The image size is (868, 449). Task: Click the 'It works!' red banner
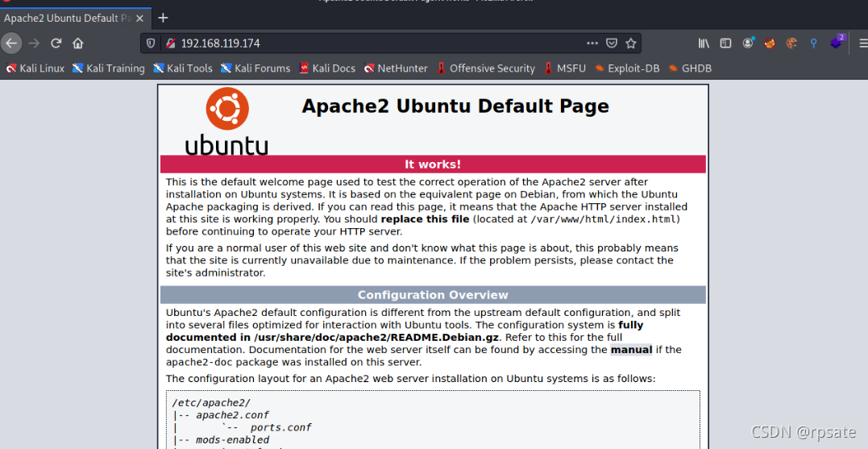[x=433, y=164]
